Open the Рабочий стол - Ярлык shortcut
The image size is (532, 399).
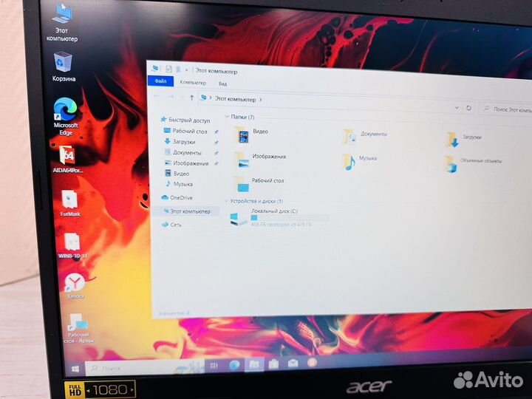79,328
